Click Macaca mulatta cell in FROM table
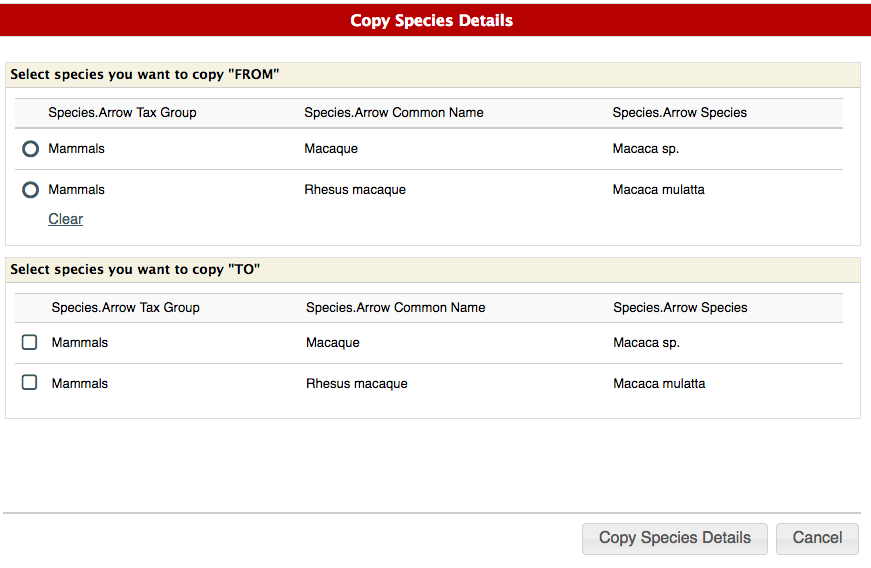Image resolution: width=871 pixels, height=568 pixels. [x=658, y=190]
